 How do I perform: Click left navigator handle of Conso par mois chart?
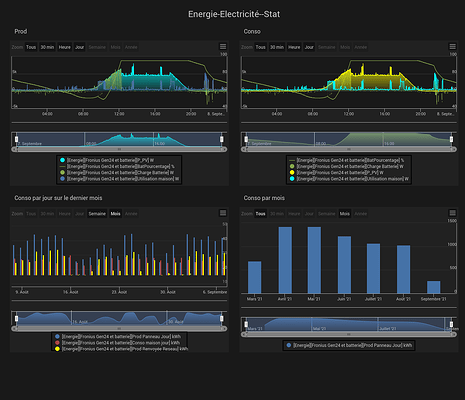[246, 324]
